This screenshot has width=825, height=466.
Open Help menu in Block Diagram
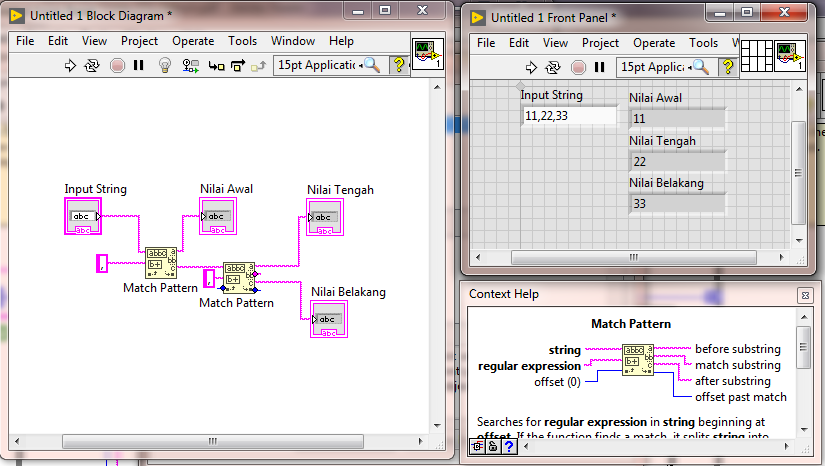click(341, 41)
